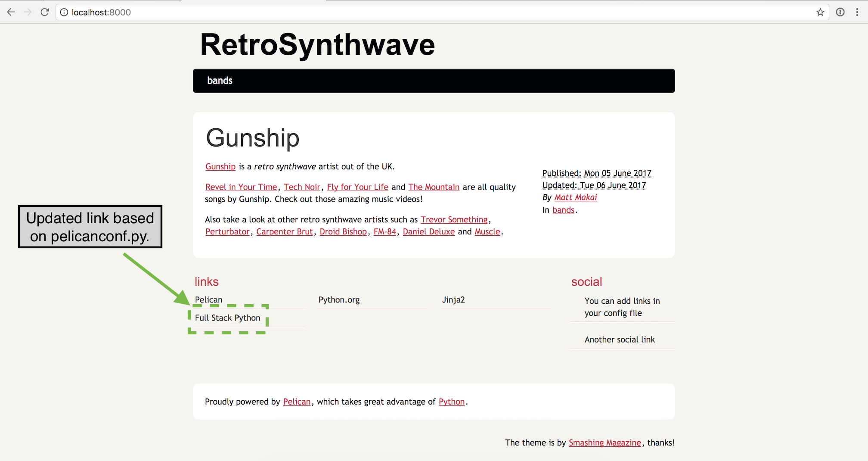Open the Daniel Deluxe link
This screenshot has height=461, width=868.
(x=429, y=232)
